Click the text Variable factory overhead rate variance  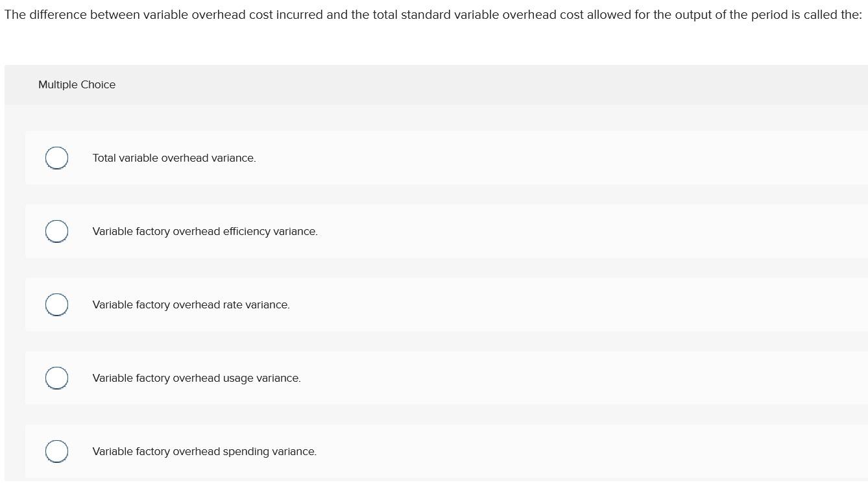coord(191,304)
